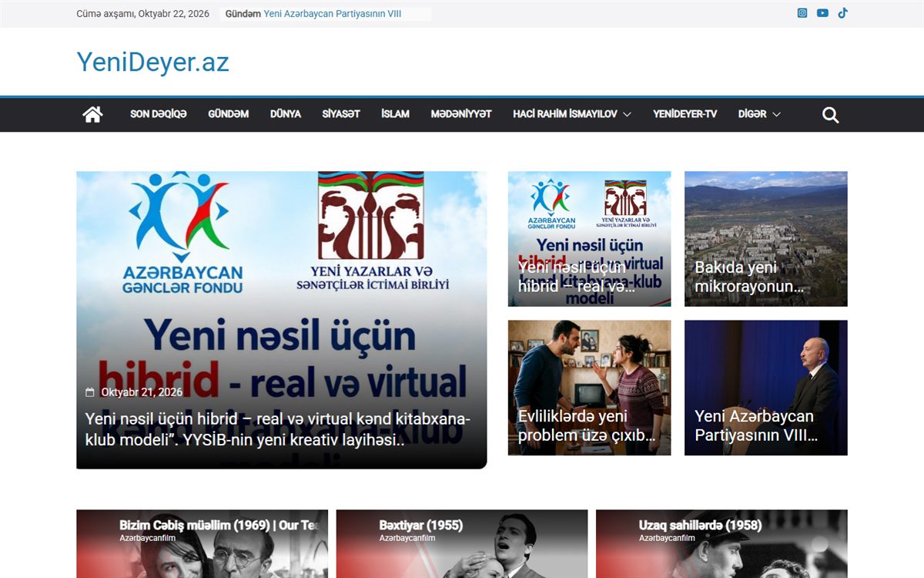The height and width of the screenshot is (578, 924).
Task: Click 'Azərbaycanfilm' under Bəxtiyar (1955)
Action: coord(407,538)
